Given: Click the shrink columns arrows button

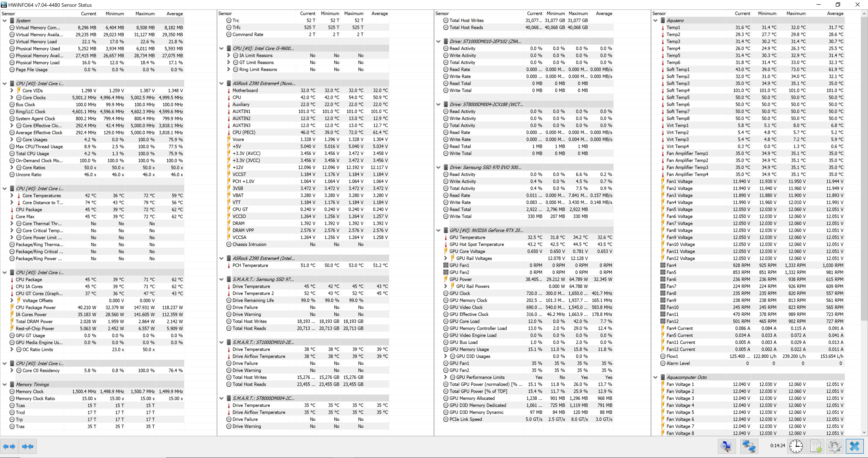Looking at the screenshot, I should pyautogui.click(x=28, y=446).
